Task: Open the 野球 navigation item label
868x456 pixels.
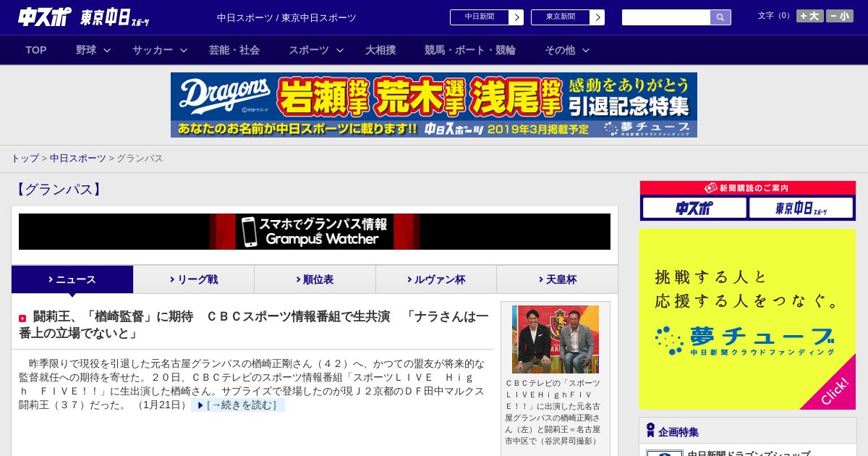Action: 86,50
